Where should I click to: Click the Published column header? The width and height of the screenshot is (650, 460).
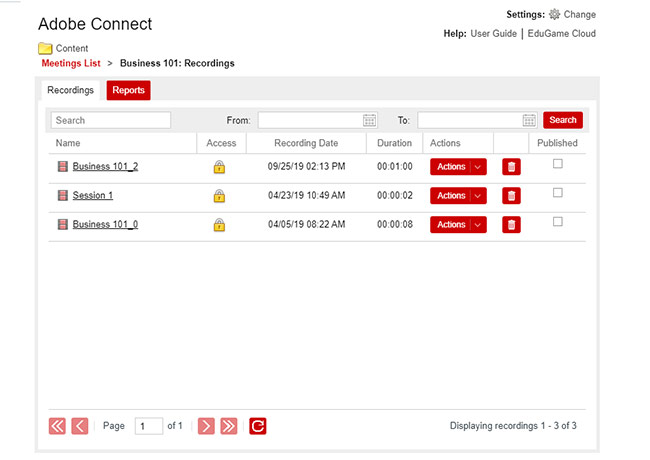click(557, 143)
